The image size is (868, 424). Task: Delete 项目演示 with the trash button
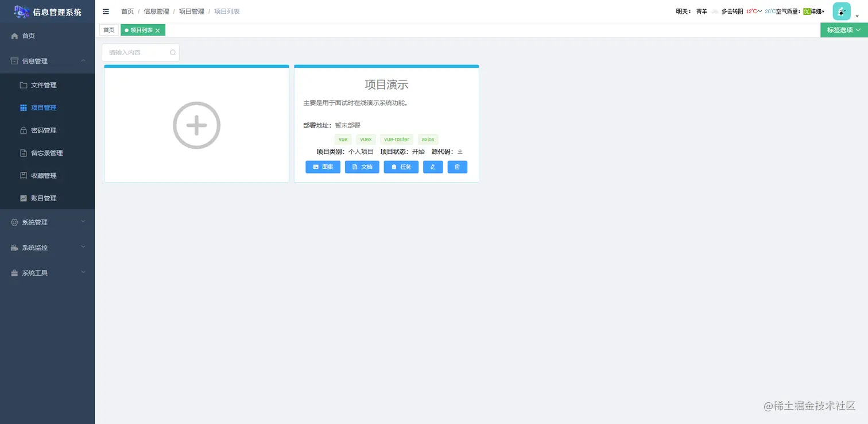coord(458,167)
